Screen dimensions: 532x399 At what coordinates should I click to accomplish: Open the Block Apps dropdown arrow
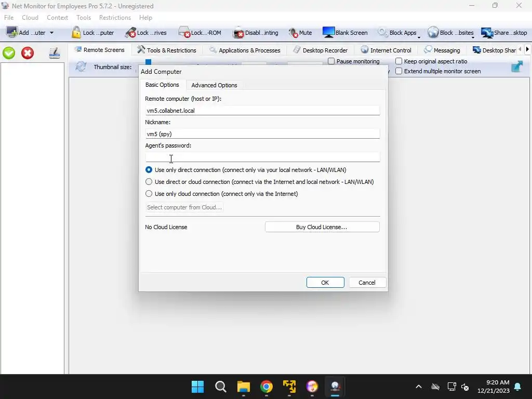tap(419, 37)
